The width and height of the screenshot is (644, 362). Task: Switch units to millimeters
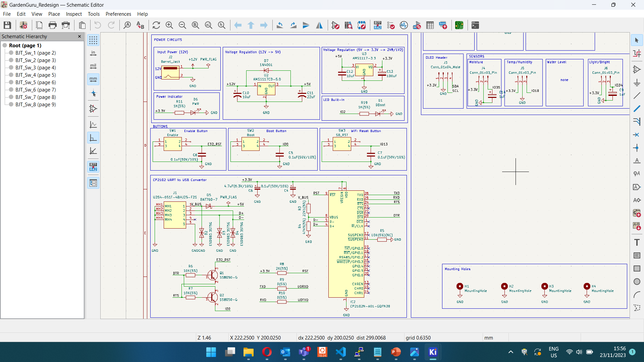tap(93, 79)
